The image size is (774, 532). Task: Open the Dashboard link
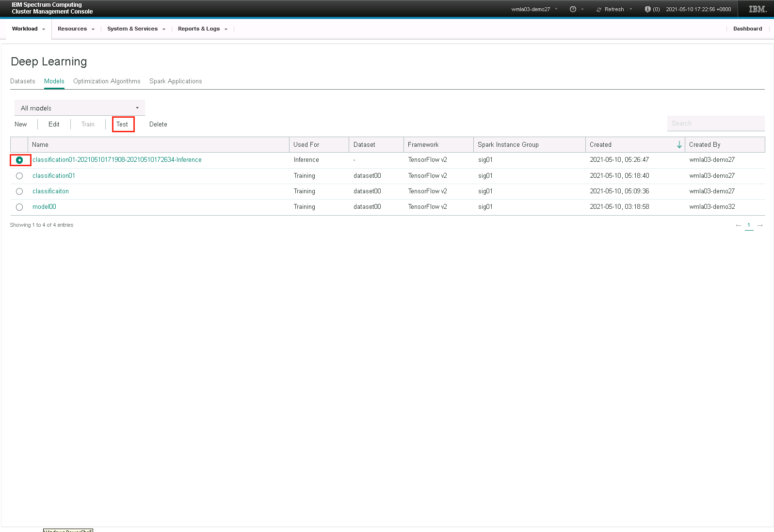point(747,29)
